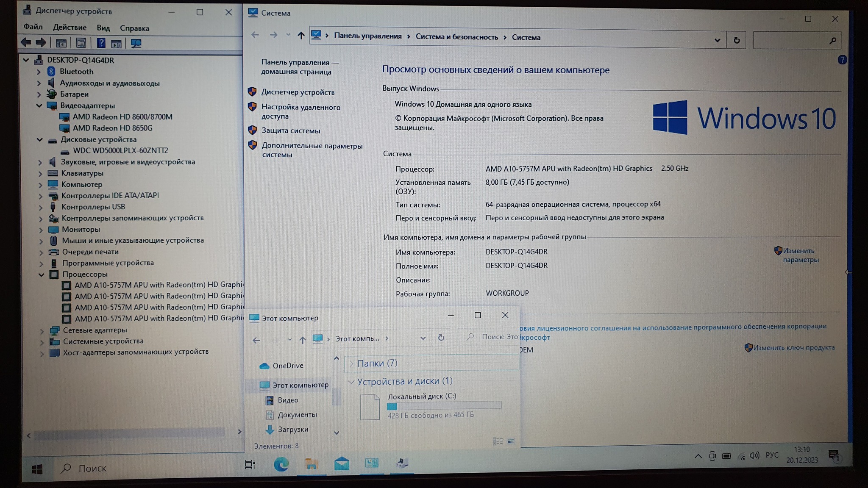
Task: Select AMD Radeon HD 8650G adapter
Action: (112, 128)
